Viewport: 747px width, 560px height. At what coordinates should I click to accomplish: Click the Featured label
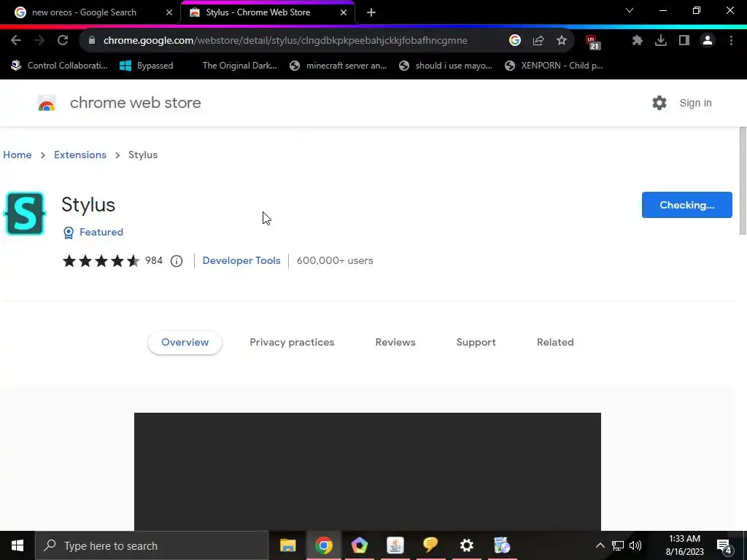[101, 232]
